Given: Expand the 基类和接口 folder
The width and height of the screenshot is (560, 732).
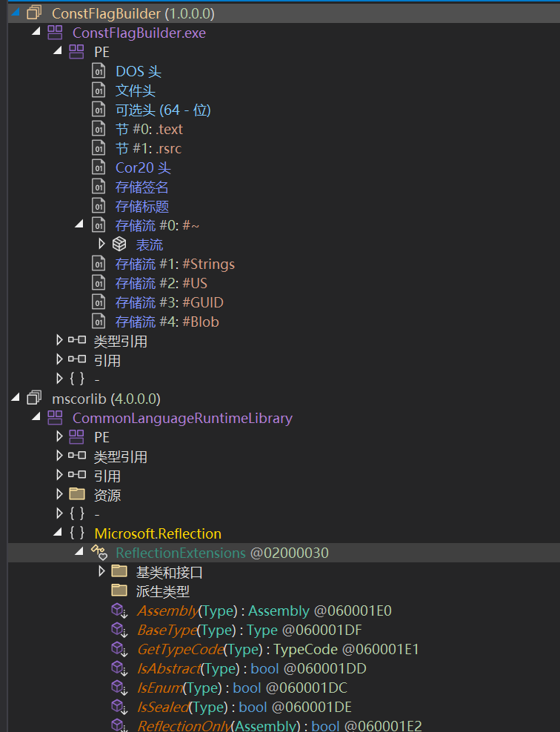Looking at the screenshot, I should (x=102, y=572).
